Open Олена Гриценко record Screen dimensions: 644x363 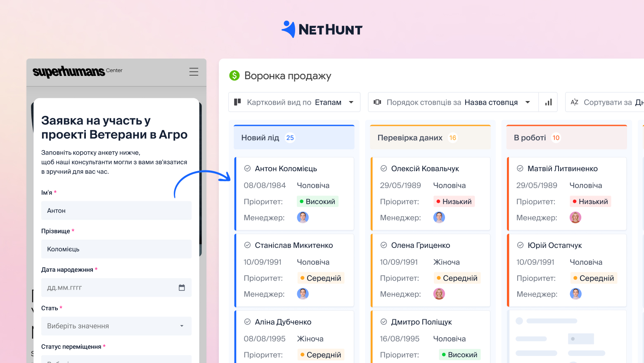421,245
